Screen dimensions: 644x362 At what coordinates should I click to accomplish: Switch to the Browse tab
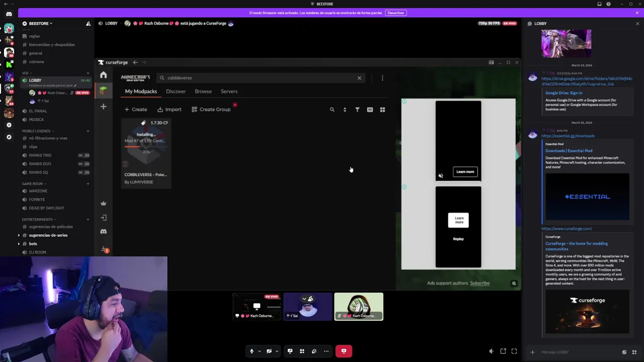coord(203,92)
